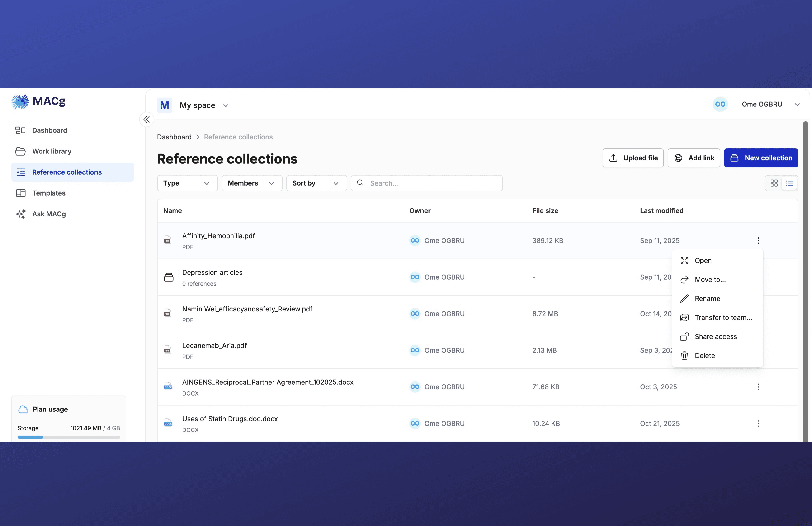812x526 pixels.
Task: Open the Type filter dropdown
Action: (x=187, y=183)
